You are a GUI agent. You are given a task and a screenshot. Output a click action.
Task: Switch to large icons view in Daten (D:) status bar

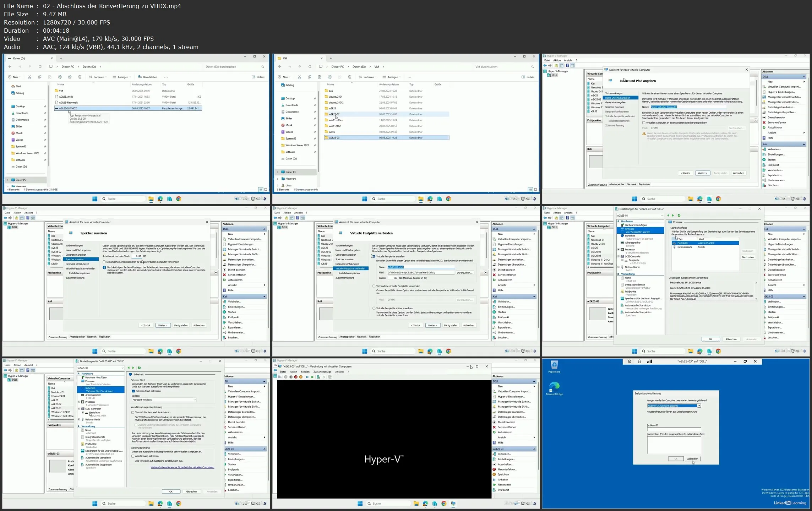point(266,190)
